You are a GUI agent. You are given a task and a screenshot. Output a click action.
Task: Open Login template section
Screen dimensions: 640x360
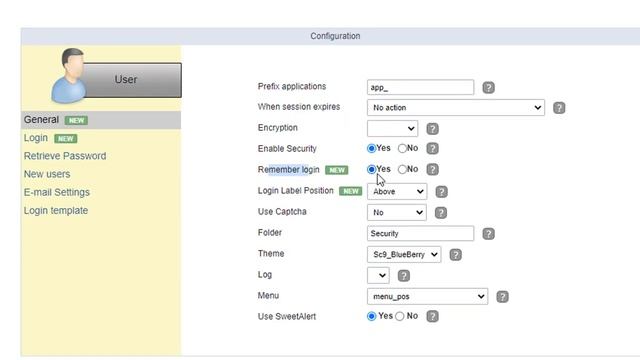pyautogui.click(x=56, y=211)
